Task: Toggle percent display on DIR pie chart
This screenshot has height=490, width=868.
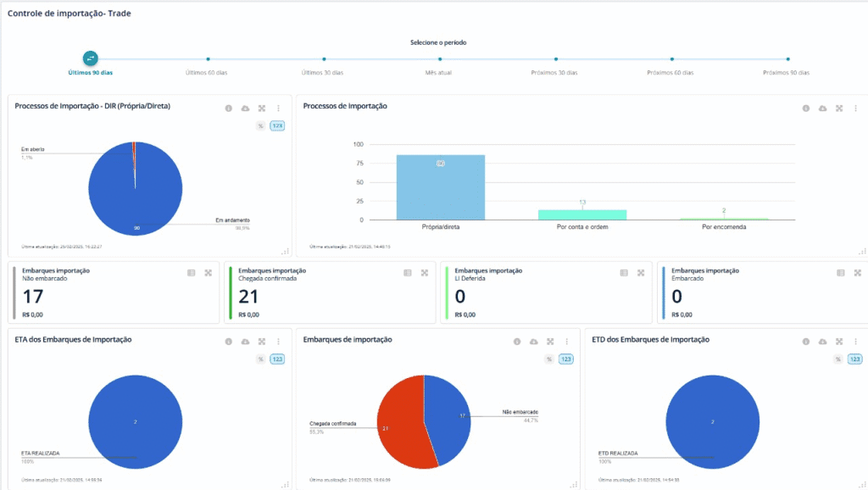Action: pyautogui.click(x=261, y=125)
